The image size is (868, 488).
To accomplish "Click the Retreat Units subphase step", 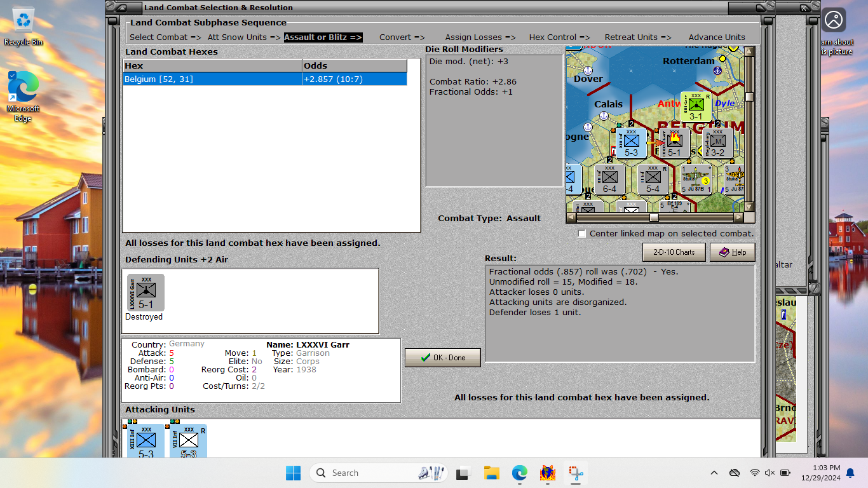I will [638, 37].
